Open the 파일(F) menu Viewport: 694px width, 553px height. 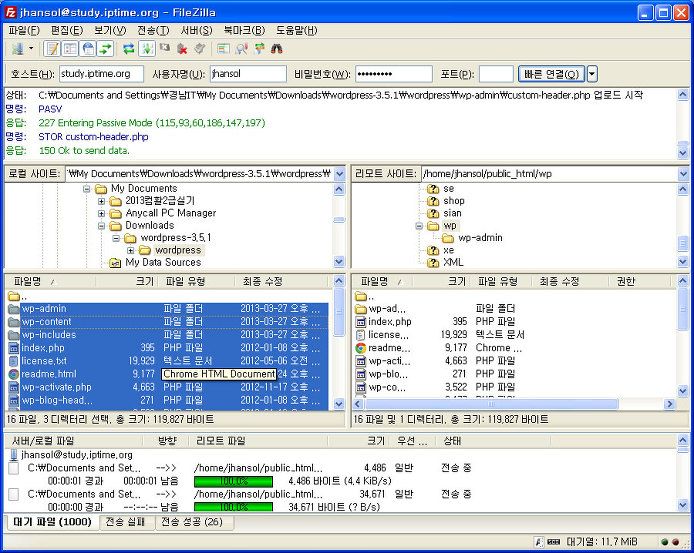click(24, 30)
